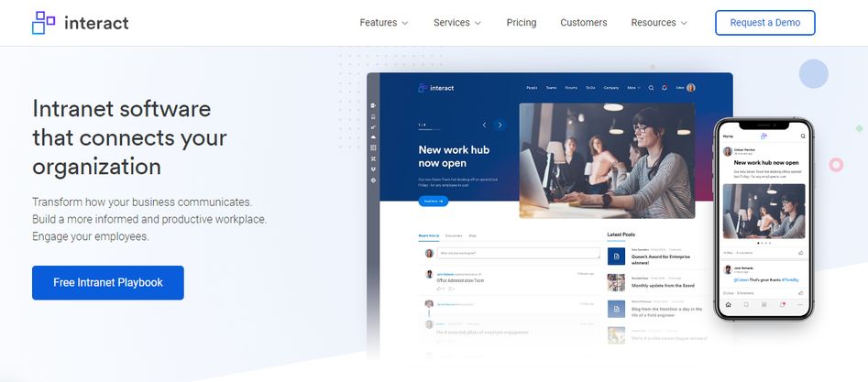Open the Customers page

[584, 23]
